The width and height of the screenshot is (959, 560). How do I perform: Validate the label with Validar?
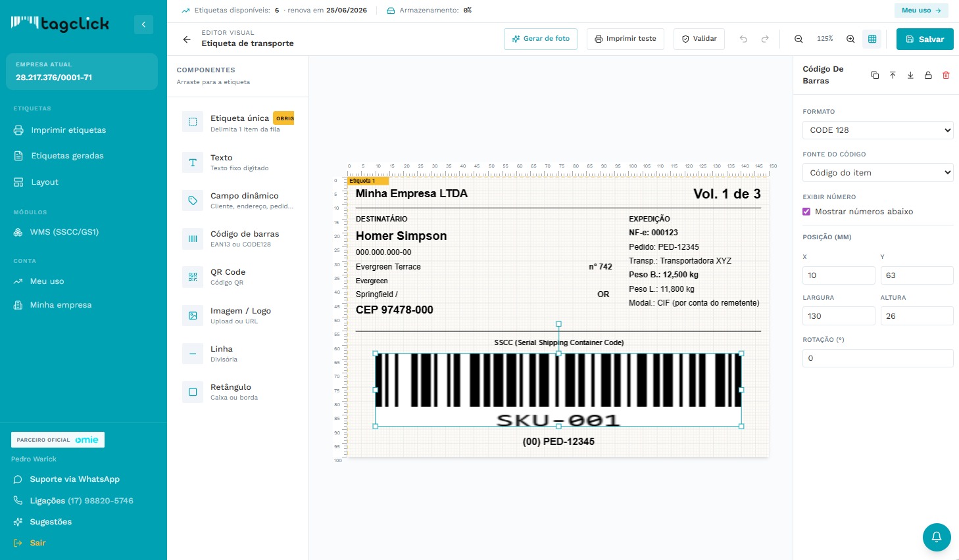click(x=699, y=39)
